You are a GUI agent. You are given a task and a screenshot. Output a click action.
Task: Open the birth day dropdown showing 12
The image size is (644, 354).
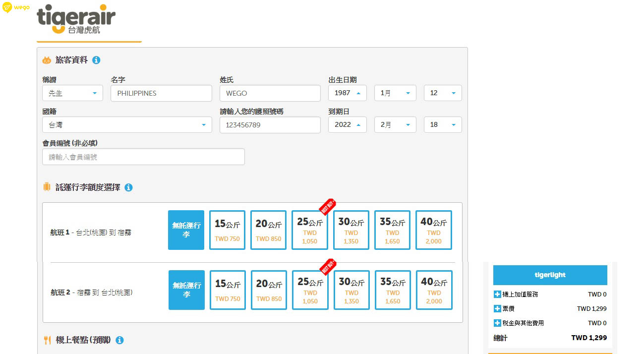coord(443,93)
